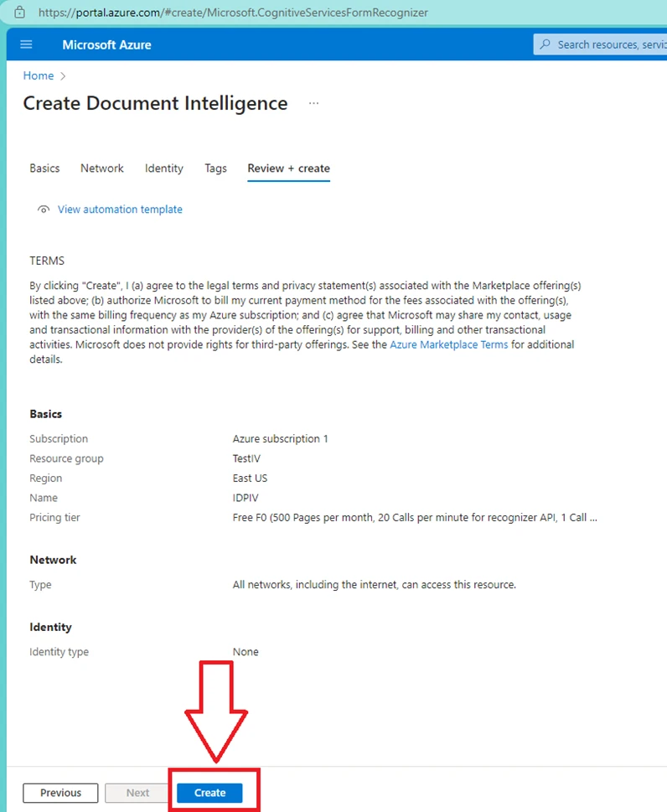Click the 'Create Document Intelligence' page title
Viewport: 667px width, 812px height.
[x=155, y=104]
